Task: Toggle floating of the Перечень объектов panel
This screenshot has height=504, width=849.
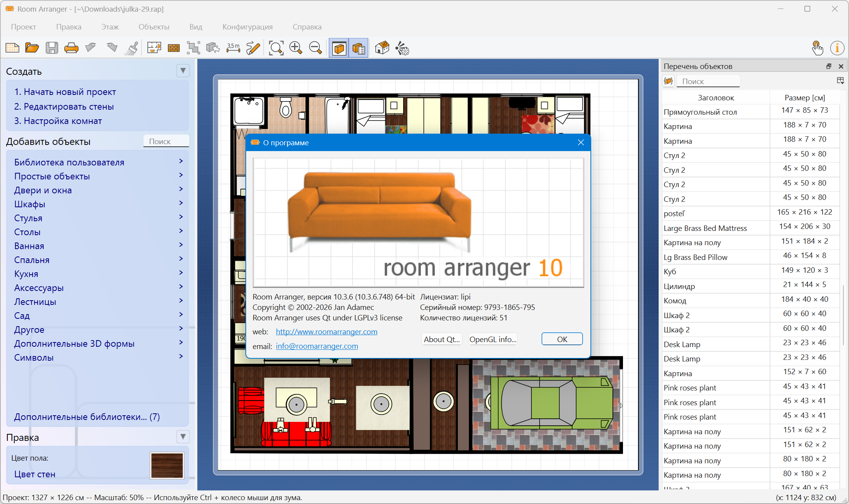Action: click(x=829, y=66)
